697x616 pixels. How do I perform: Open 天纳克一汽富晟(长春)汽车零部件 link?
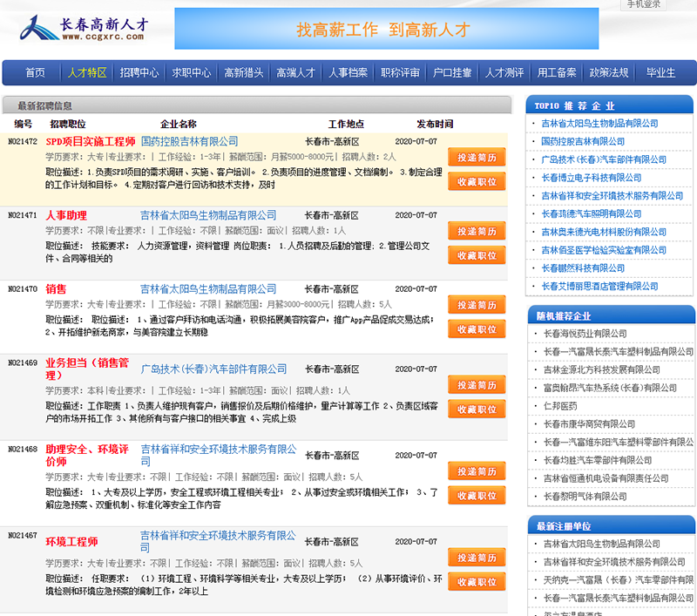pyautogui.click(x=619, y=580)
